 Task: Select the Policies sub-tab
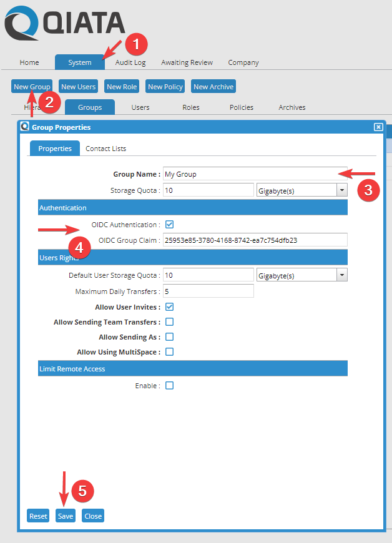[241, 107]
